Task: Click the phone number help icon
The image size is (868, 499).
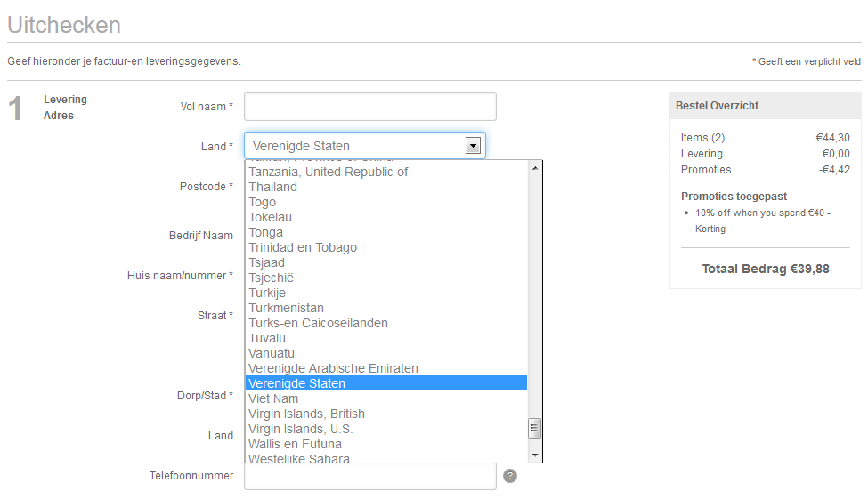Action: [x=510, y=476]
